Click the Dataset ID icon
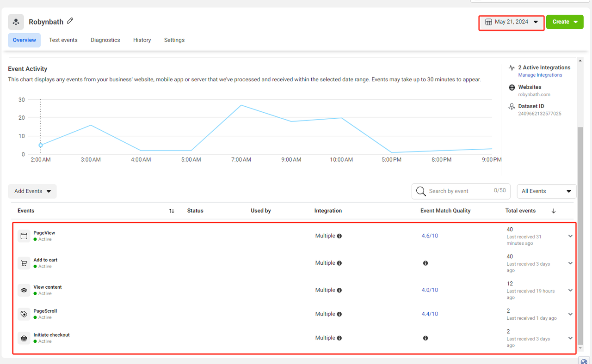Image resolution: width=592 pixels, height=364 pixels. point(512,106)
